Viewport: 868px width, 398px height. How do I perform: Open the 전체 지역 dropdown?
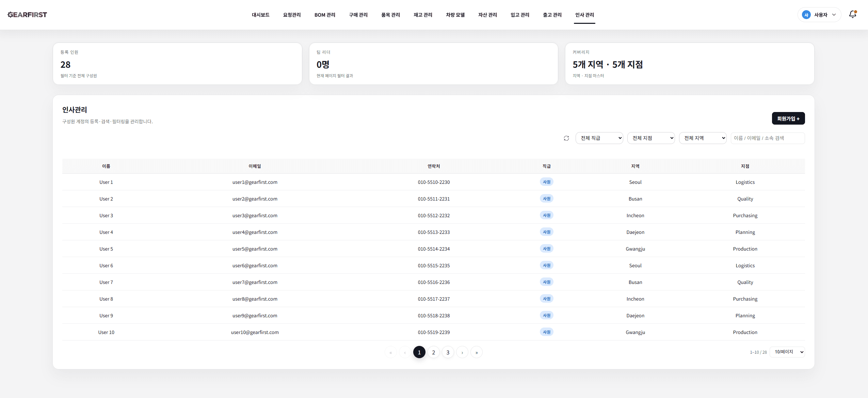pos(703,138)
